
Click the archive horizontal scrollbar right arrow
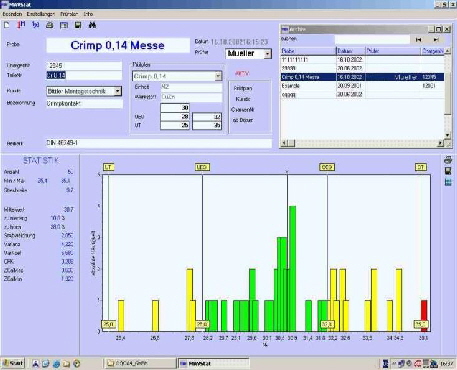[441, 143]
